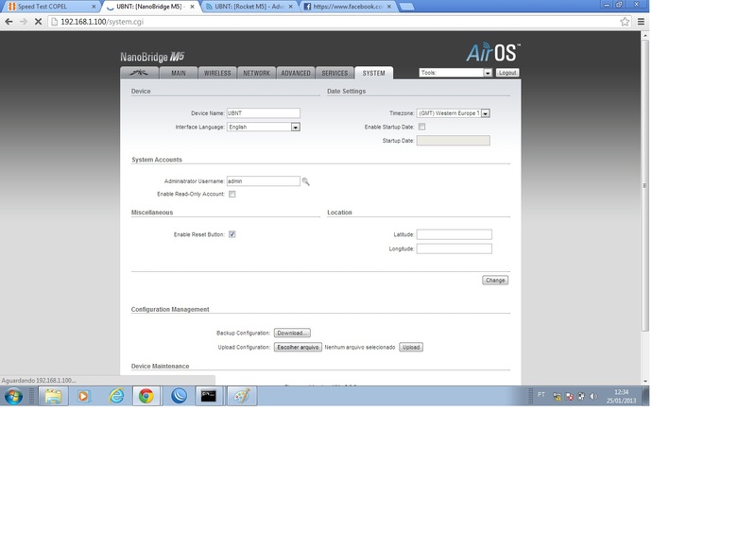Click Device Name input field
Screen dimensions: 756x548
tap(264, 113)
